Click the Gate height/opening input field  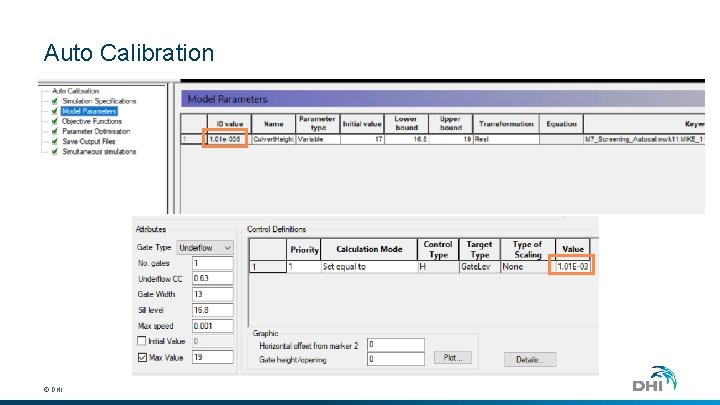396,359
